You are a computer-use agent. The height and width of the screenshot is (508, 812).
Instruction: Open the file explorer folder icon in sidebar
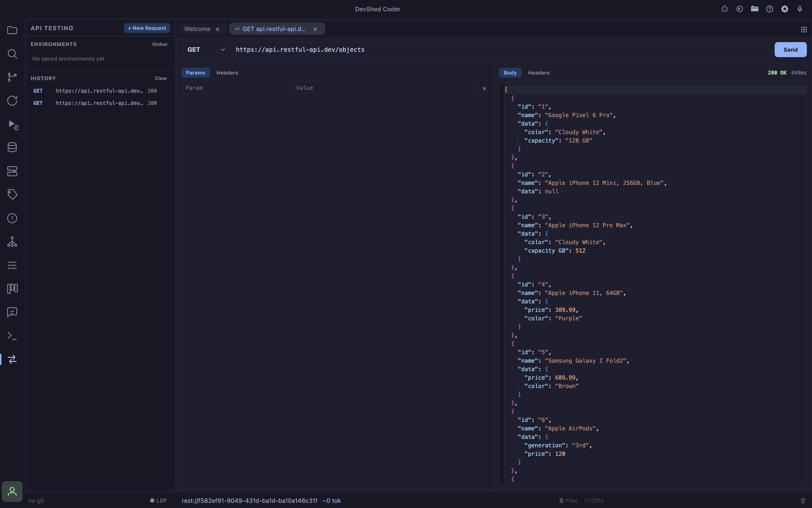pyautogui.click(x=12, y=30)
